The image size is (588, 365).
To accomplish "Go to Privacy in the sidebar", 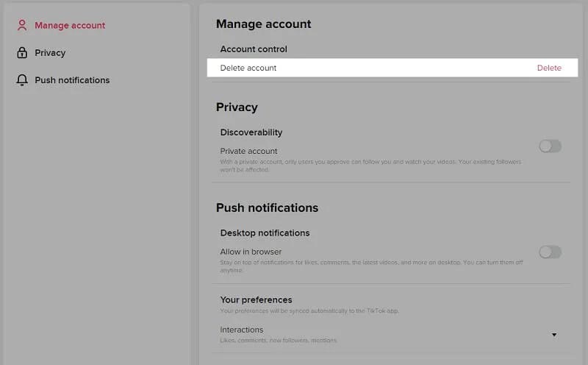I will [50, 52].
